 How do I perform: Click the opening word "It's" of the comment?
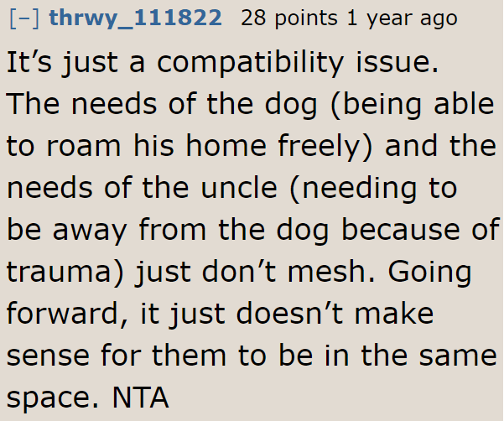pos(29,62)
